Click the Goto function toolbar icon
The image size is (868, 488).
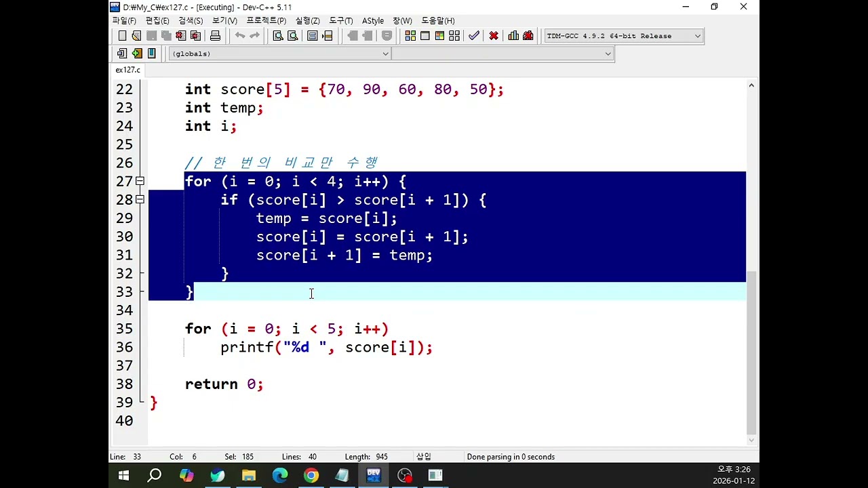click(313, 36)
